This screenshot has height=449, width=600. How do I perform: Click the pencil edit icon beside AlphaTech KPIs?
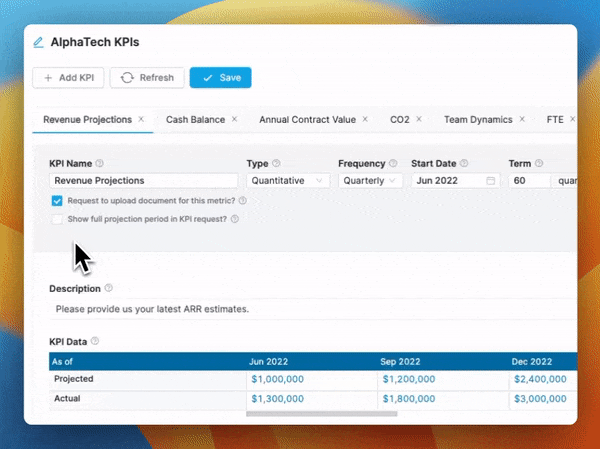[x=39, y=43]
